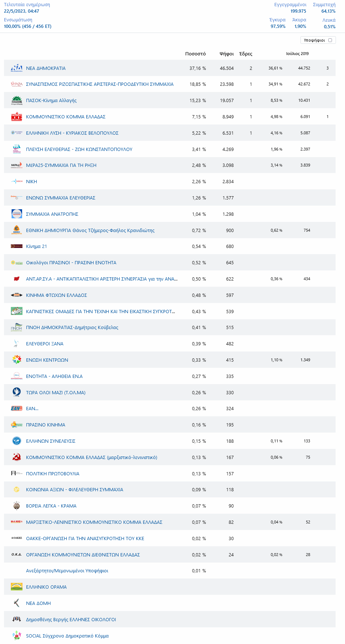Open the Ανεξάρτητοι/Μεμονωμένοι Υποψήφιοι link

(67, 571)
